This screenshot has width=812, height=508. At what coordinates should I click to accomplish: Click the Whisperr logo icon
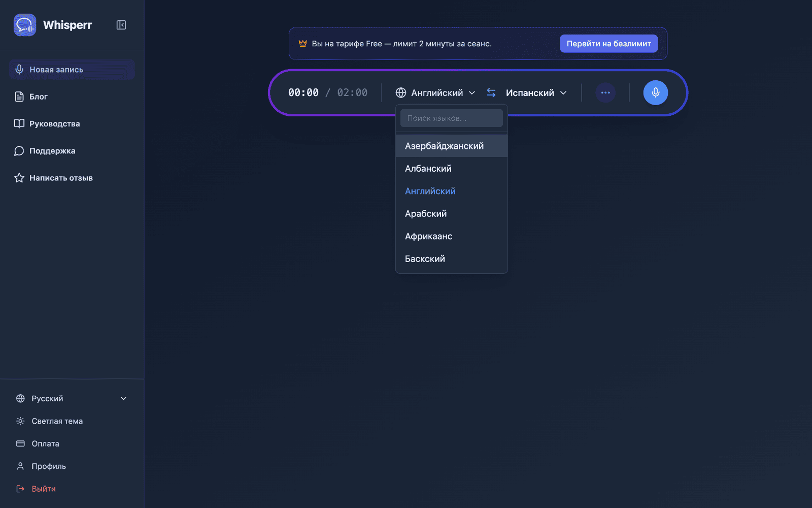click(x=25, y=25)
